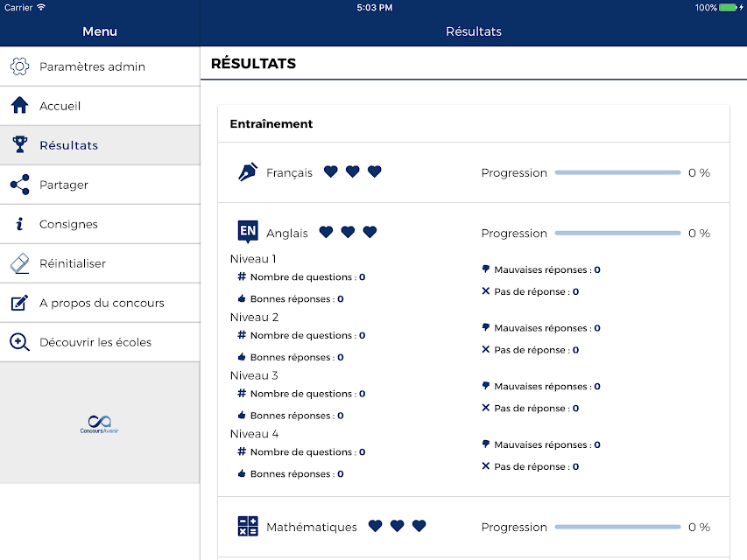Screen dimensions: 747x560
Task: Click the Niveau 1 heading
Action: pos(253,259)
